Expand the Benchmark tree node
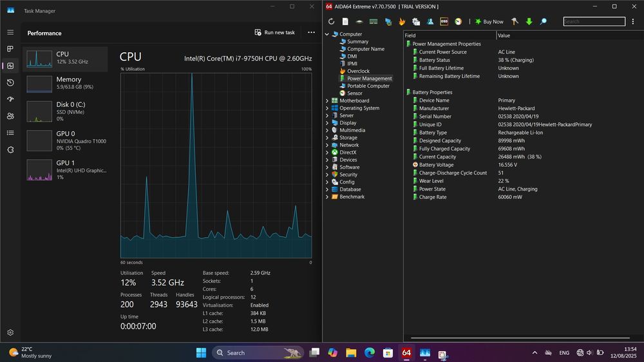This screenshot has height=362, width=644. [x=327, y=197]
